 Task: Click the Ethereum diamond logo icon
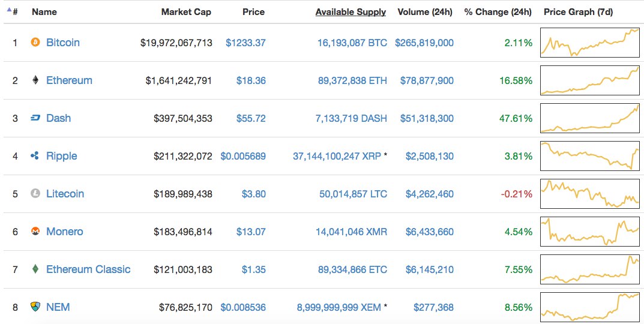(x=36, y=80)
